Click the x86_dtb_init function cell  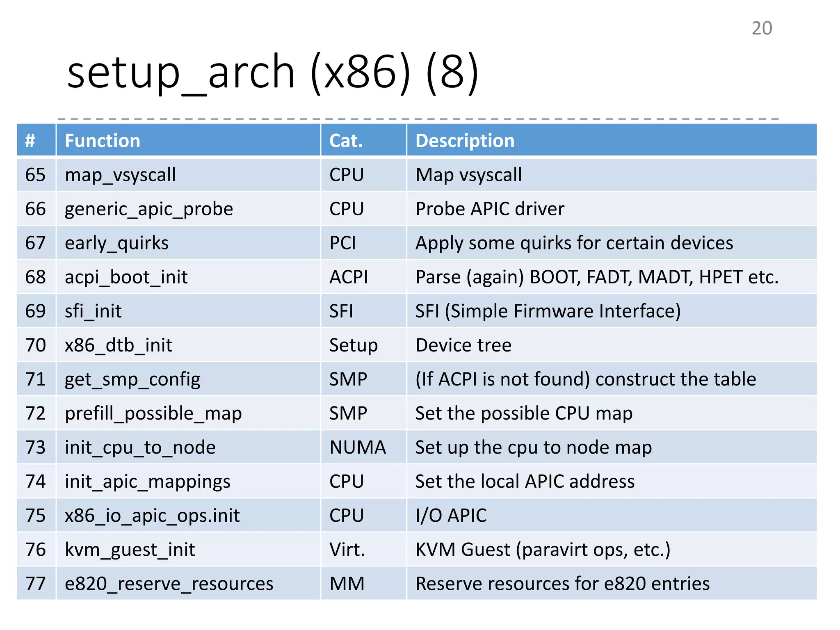119,345
